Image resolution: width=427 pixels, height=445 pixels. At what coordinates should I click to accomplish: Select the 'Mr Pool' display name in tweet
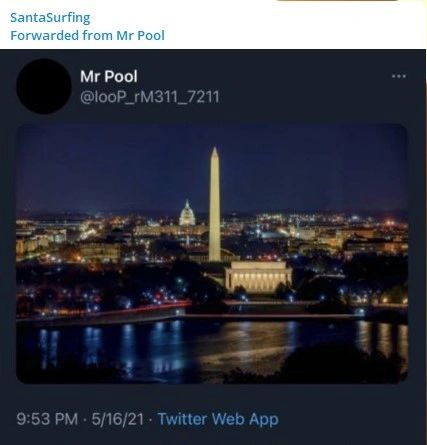[x=109, y=76]
